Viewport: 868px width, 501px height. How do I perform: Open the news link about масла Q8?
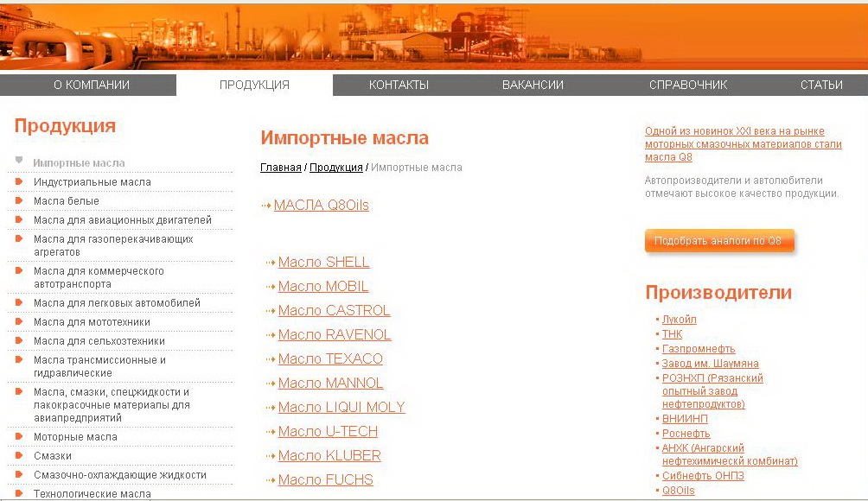[x=743, y=143]
